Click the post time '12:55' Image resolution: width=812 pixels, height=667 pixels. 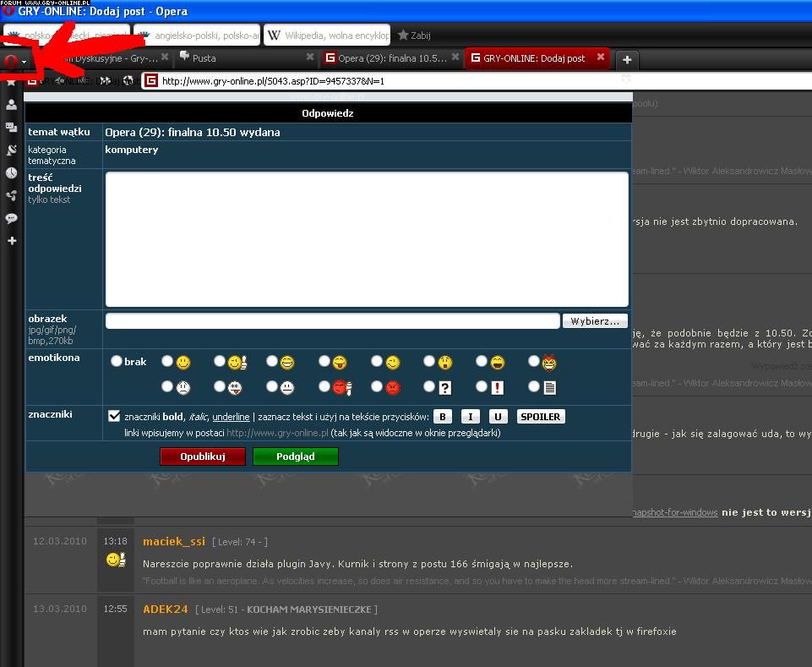(x=115, y=609)
